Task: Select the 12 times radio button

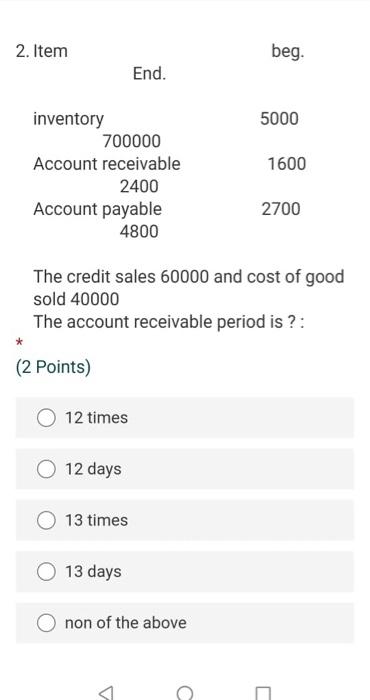Action: [46, 418]
